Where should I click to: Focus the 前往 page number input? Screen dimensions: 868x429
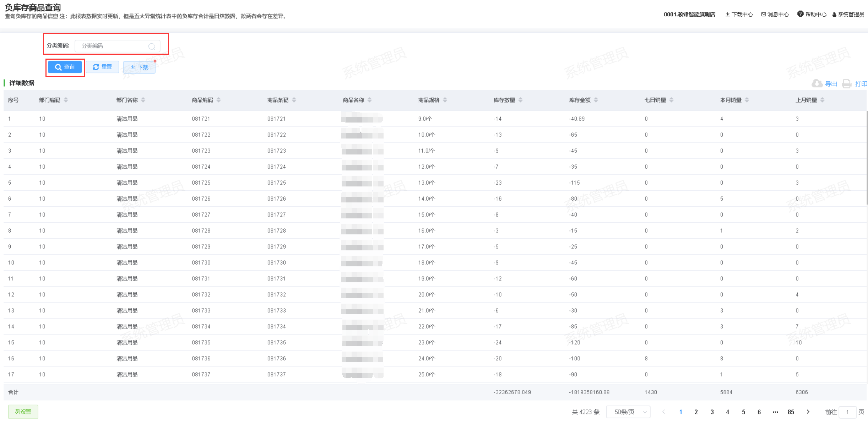click(847, 412)
